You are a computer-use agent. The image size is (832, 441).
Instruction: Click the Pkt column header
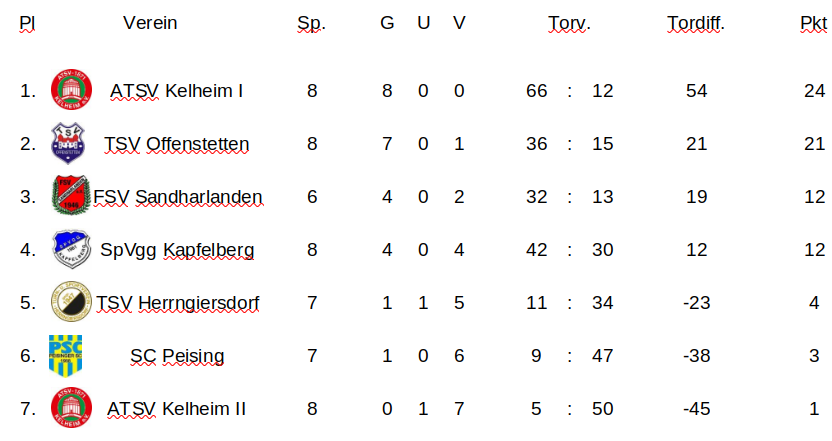[x=814, y=23]
